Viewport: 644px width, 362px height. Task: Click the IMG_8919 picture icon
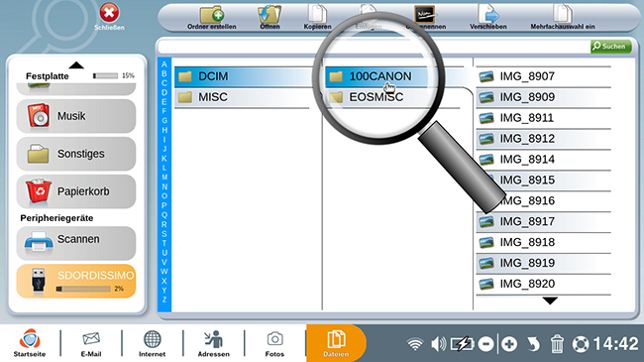tap(486, 263)
